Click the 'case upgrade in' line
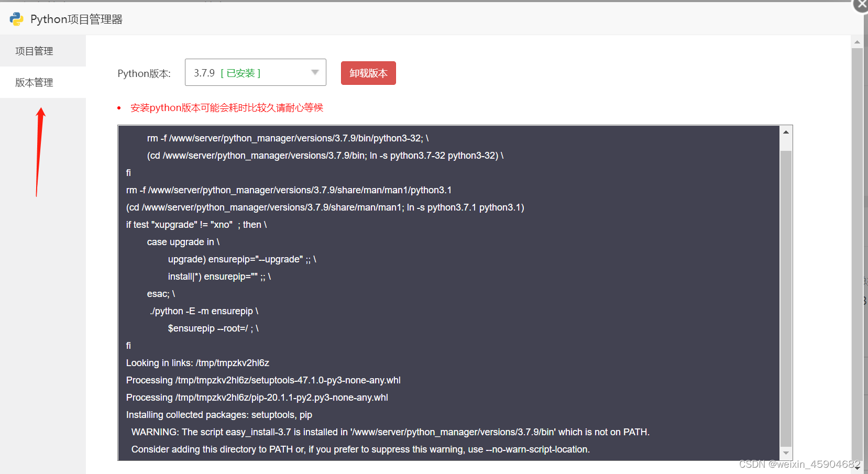The width and height of the screenshot is (868, 474). point(183,242)
